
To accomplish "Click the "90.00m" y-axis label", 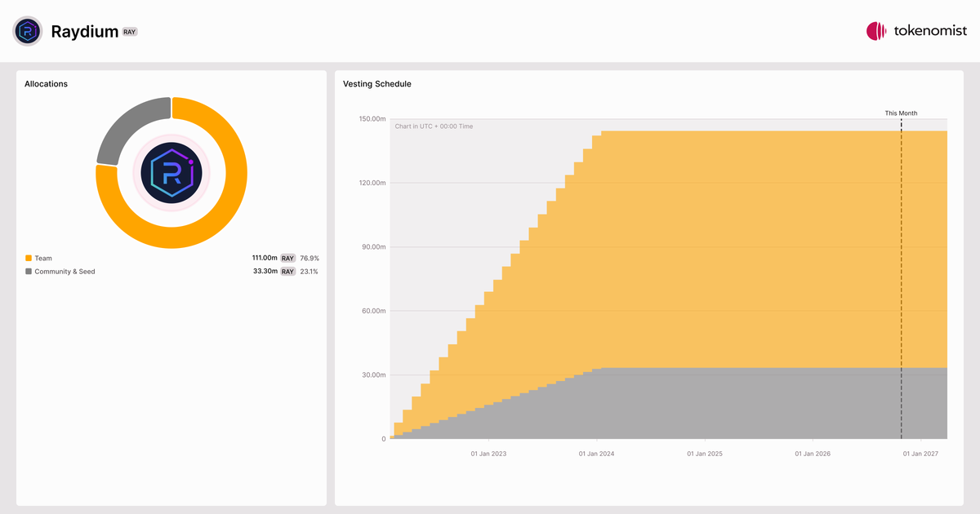I will pyautogui.click(x=373, y=247).
